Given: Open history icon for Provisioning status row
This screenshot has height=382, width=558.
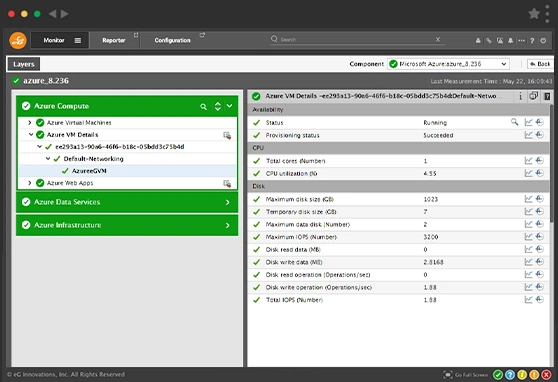Looking at the screenshot, I should tap(540, 135).
